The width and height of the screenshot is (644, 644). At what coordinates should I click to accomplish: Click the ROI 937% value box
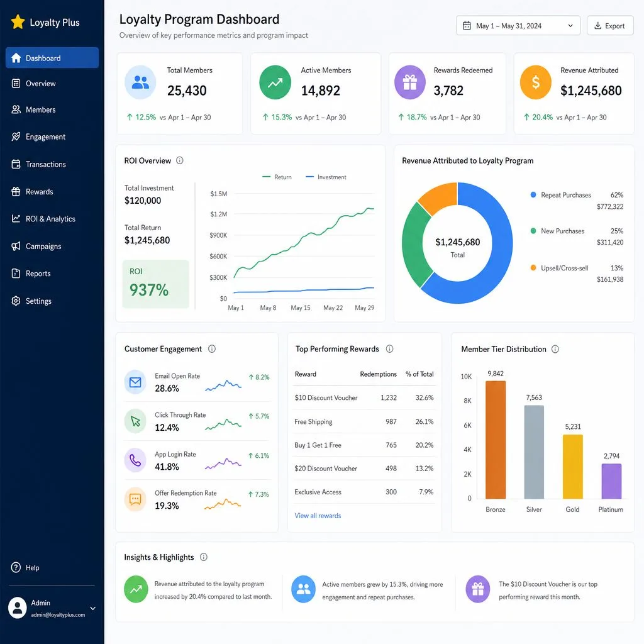coord(156,284)
